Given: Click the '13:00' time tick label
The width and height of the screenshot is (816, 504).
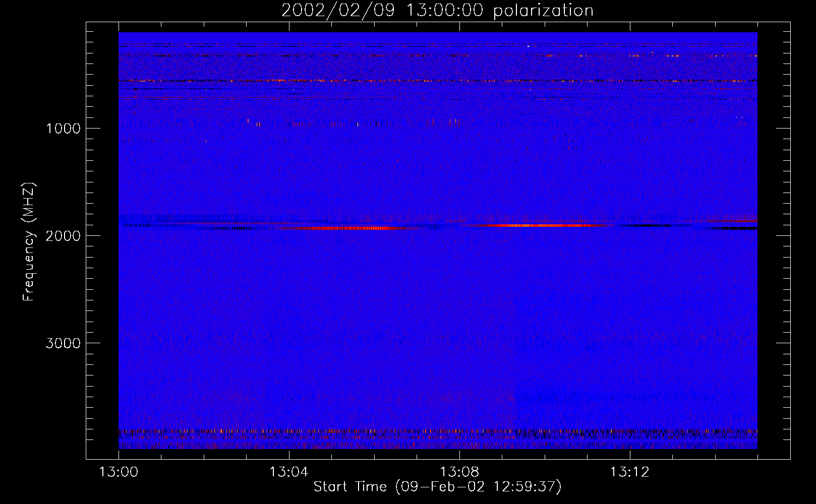Looking at the screenshot, I should (119, 472).
